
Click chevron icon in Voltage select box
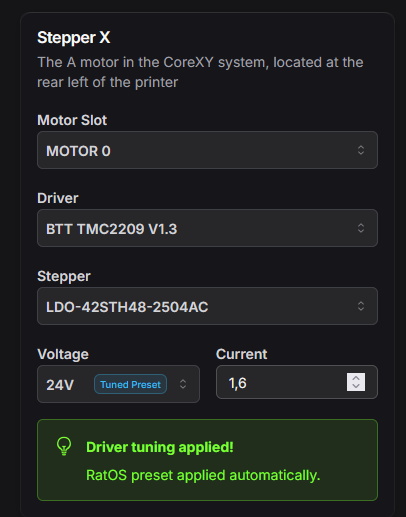click(183, 384)
